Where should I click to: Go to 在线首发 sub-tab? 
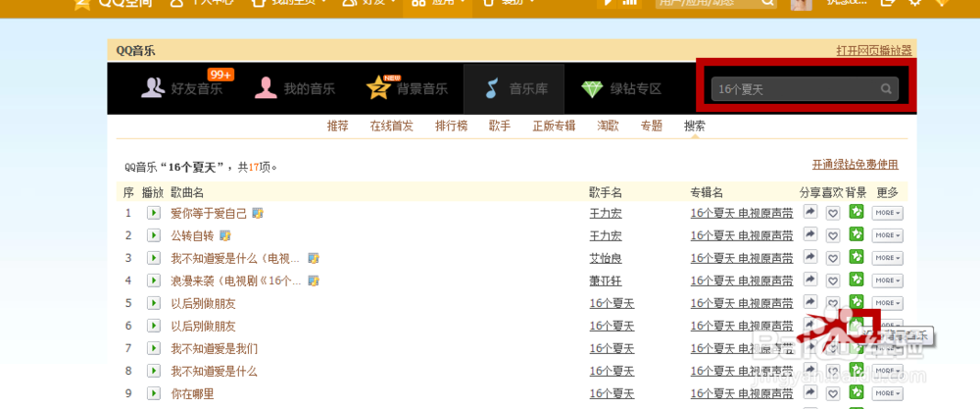pyautogui.click(x=392, y=126)
